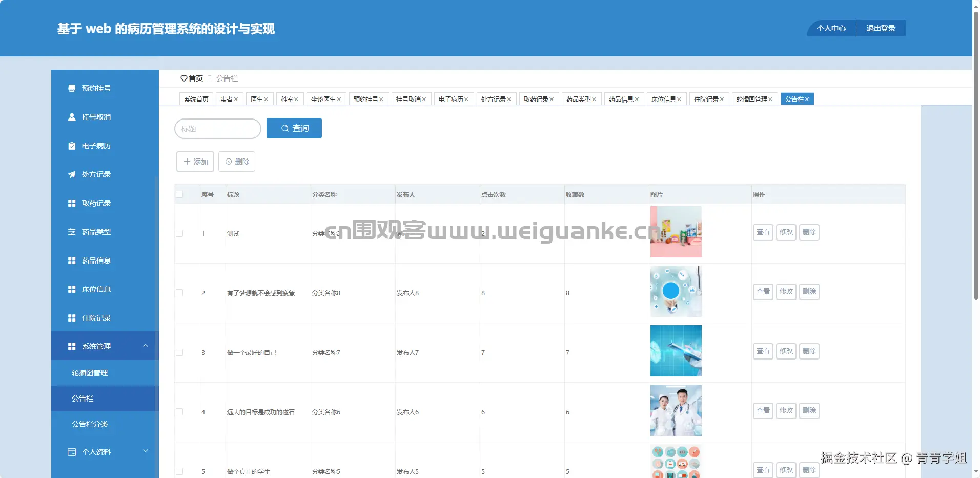The height and width of the screenshot is (478, 980).
Task: Select the checkbox for 有了梦想就不会感到疲惫
Action: coord(179,293)
